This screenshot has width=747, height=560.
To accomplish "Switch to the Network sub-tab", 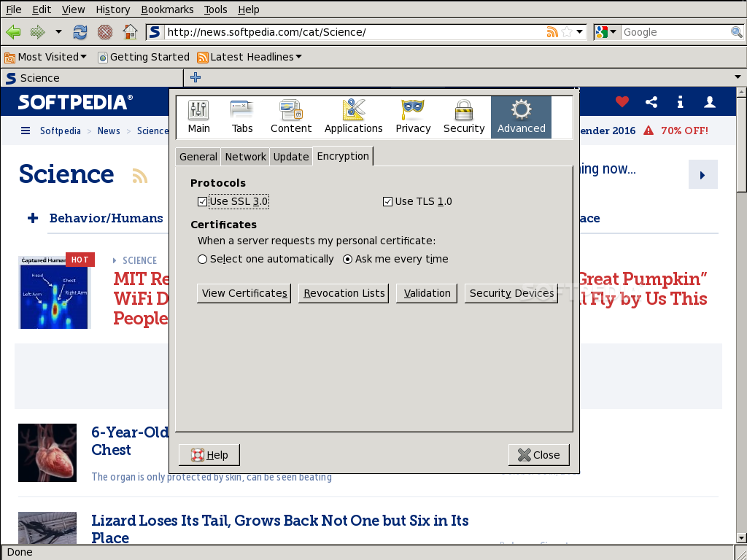I will coord(245,157).
